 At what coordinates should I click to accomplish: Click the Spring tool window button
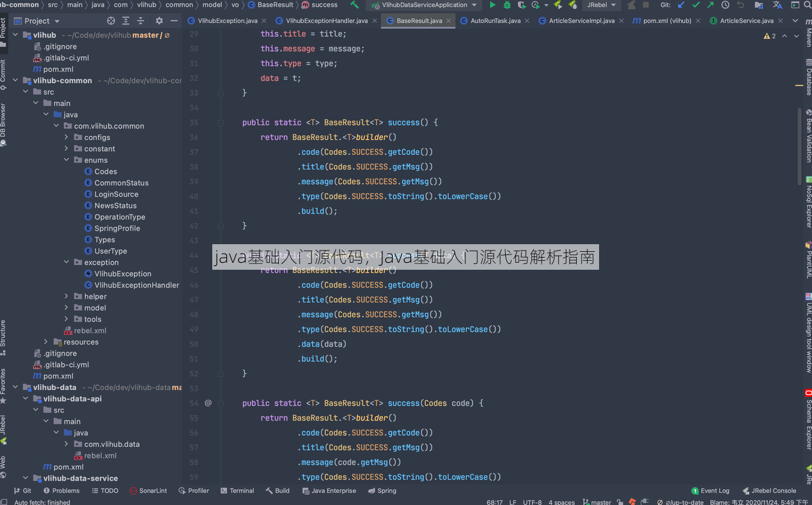click(x=382, y=491)
